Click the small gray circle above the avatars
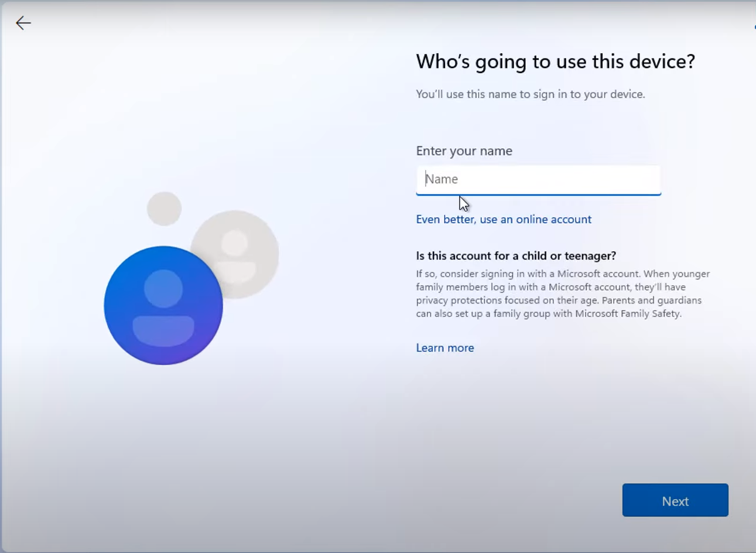756x553 pixels. click(164, 208)
